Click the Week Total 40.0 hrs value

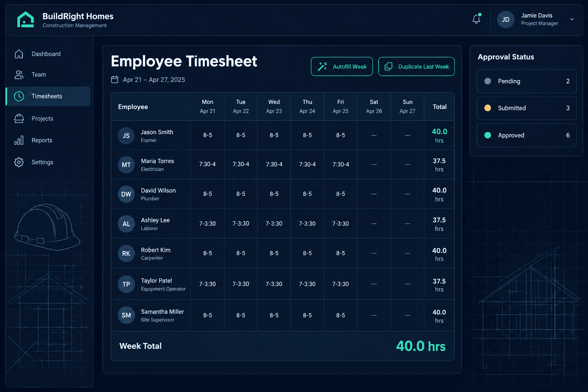pos(421,346)
